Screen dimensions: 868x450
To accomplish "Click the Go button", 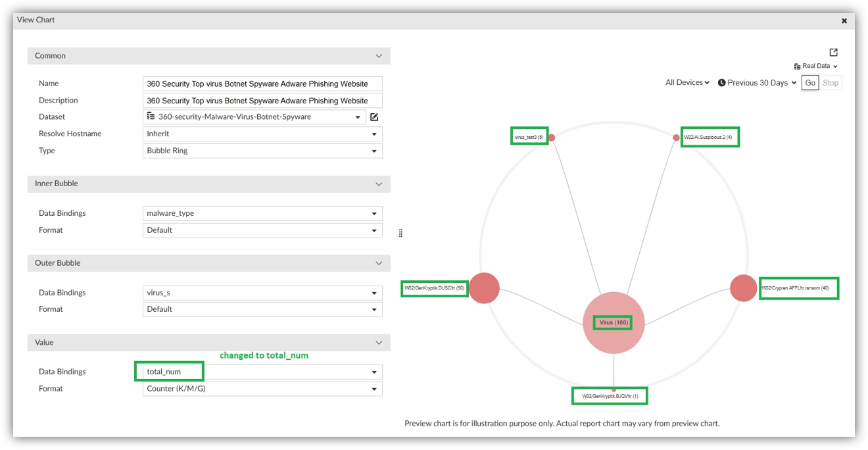I will coord(810,83).
